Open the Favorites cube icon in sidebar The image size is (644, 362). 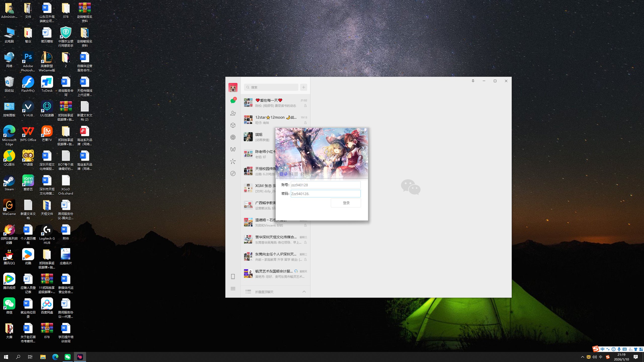(x=233, y=125)
